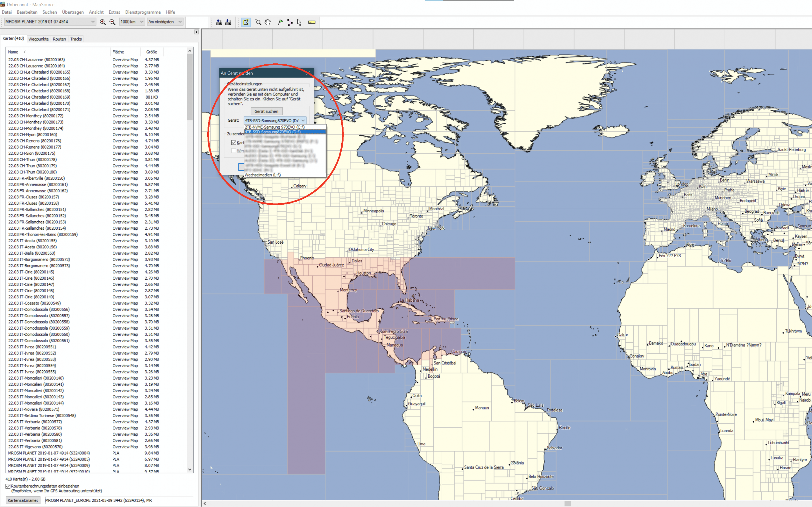812x507 pixels.
Task: Select the Route tool icon
Action: [290, 22]
